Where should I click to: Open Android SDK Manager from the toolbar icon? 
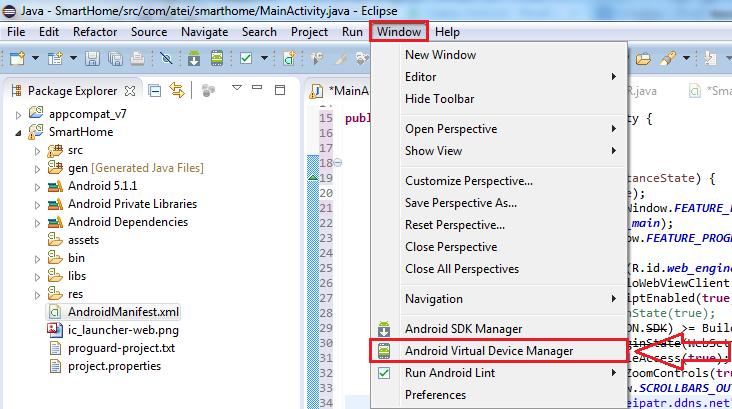coord(194,58)
